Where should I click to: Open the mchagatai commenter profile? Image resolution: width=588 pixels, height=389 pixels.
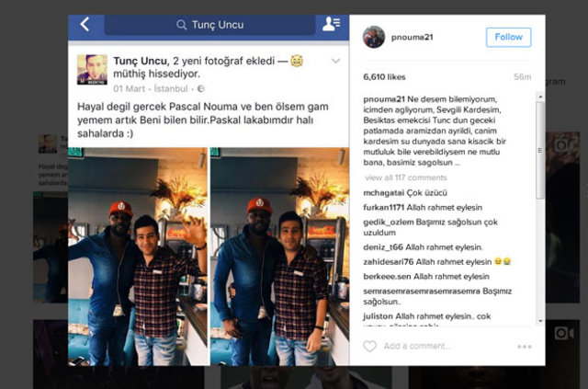[x=383, y=193]
